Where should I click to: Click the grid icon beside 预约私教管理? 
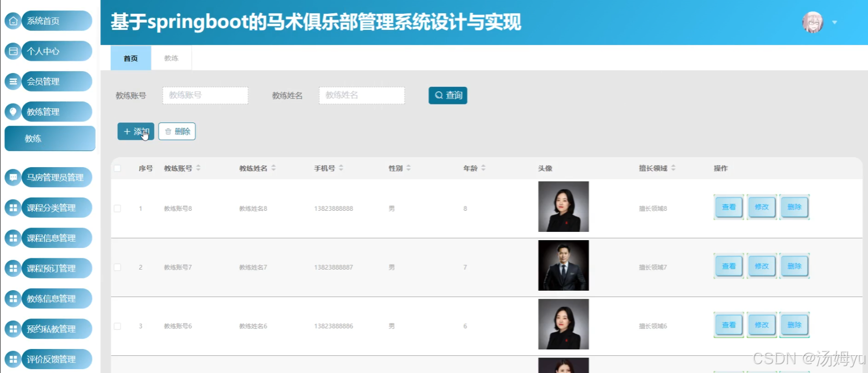click(13, 329)
